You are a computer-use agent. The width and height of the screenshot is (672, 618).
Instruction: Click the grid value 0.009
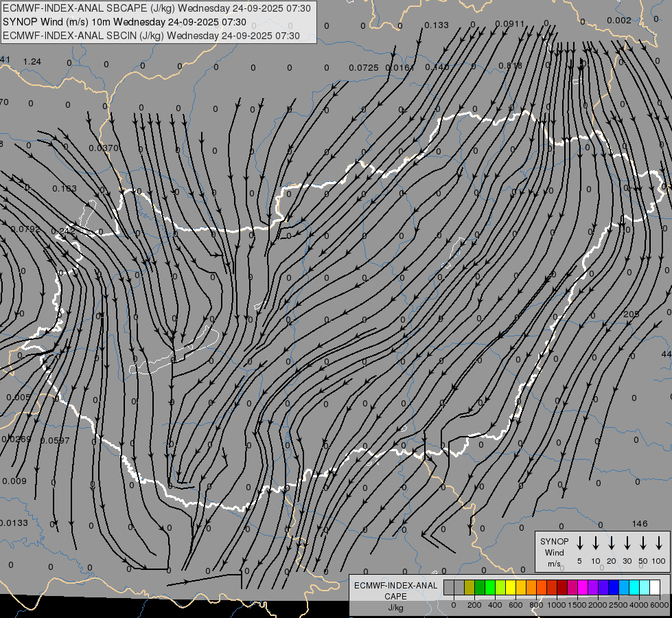pos(14,481)
